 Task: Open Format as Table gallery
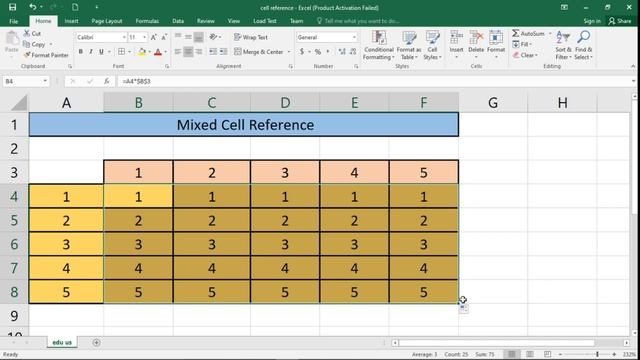(409, 46)
